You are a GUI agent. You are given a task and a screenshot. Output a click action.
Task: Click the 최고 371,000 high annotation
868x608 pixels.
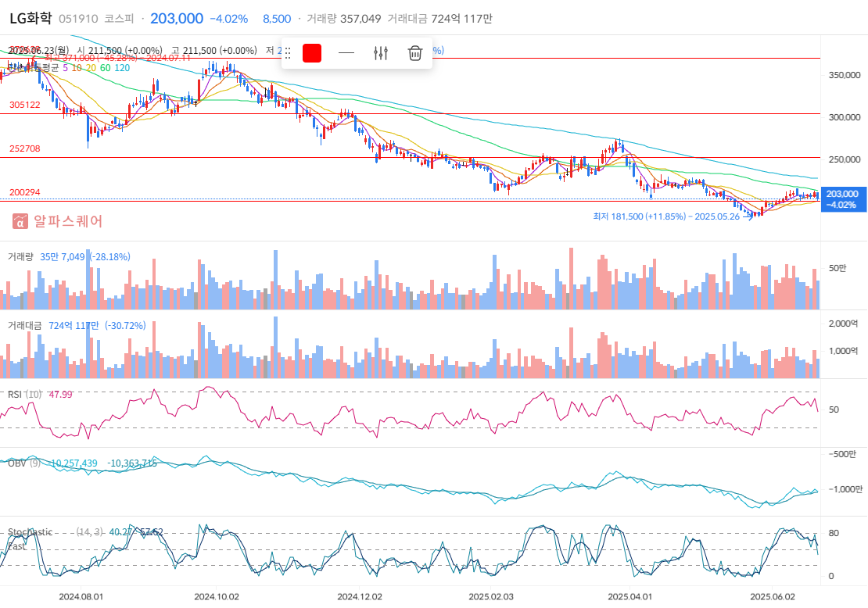coord(117,58)
